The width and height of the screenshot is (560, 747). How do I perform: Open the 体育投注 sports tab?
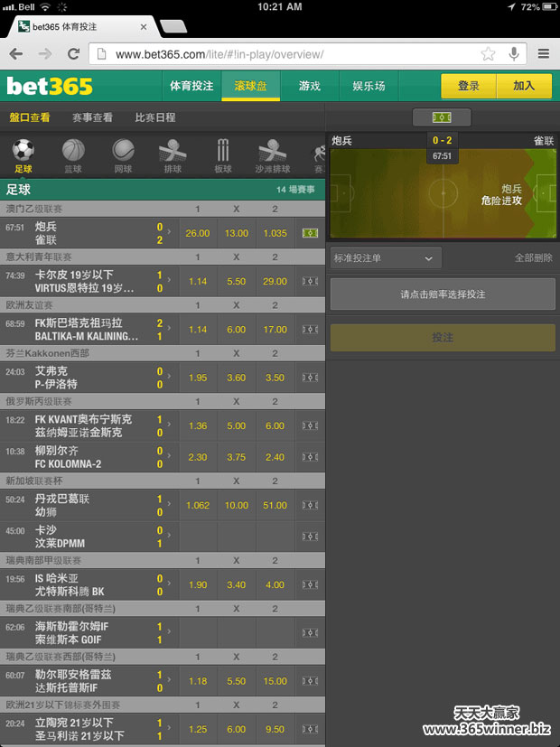point(191,86)
